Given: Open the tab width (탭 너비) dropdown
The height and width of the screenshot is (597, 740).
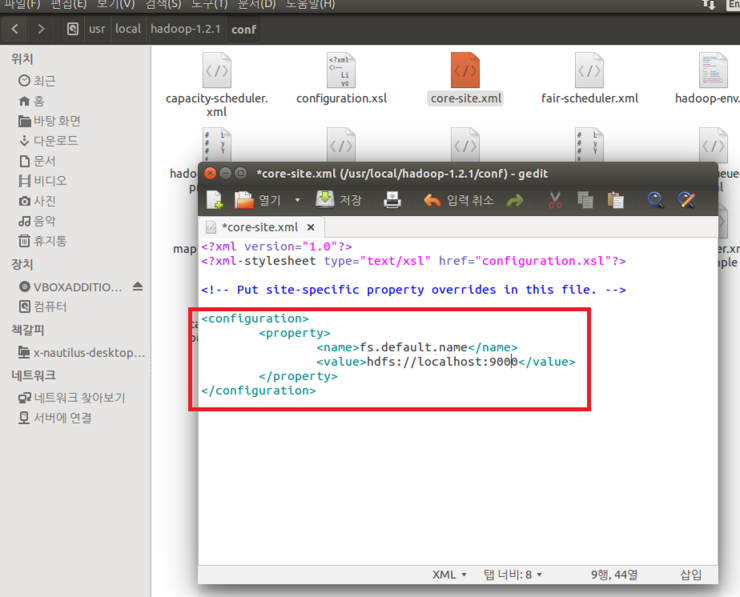Looking at the screenshot, I should click(x=512, y=574).
